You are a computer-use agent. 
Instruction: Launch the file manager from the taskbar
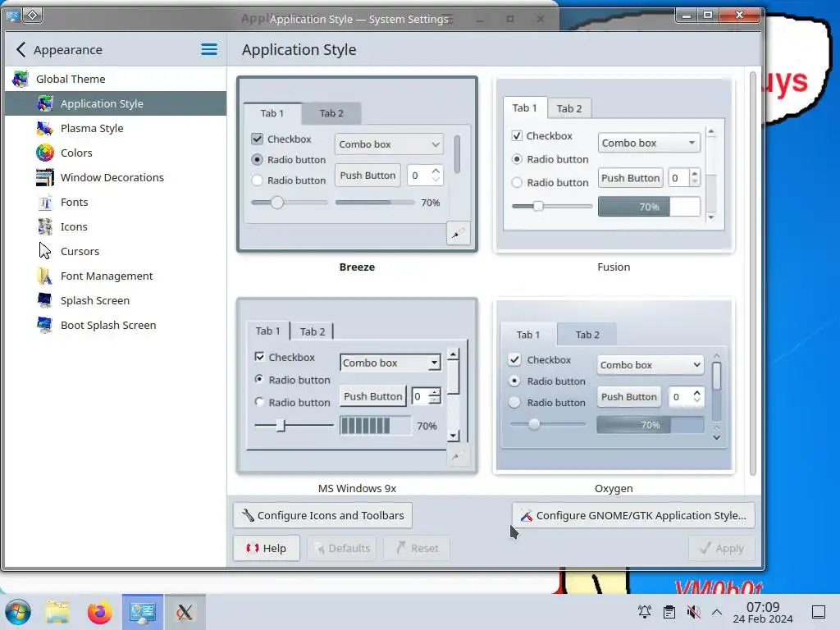coord(57,612)
